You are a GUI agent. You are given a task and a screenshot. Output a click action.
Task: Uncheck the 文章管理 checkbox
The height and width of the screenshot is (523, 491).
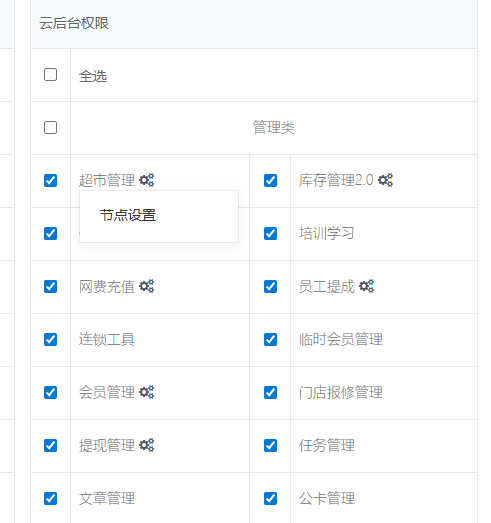[50, 499]
